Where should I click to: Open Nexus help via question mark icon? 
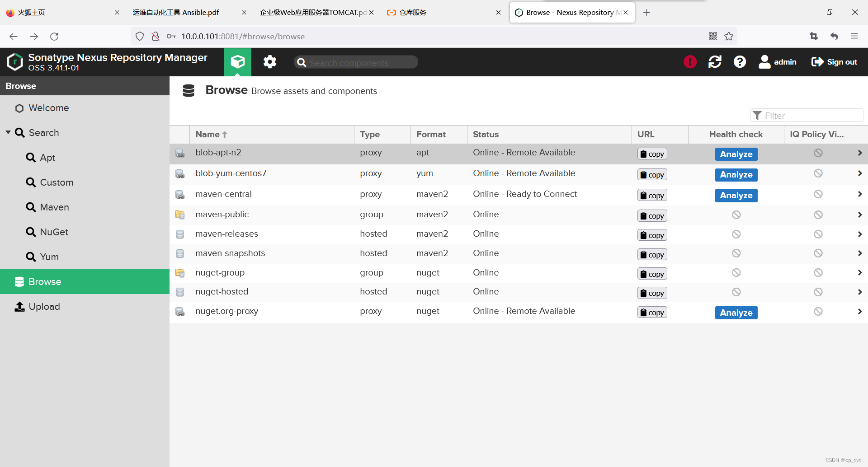point(739,62)
